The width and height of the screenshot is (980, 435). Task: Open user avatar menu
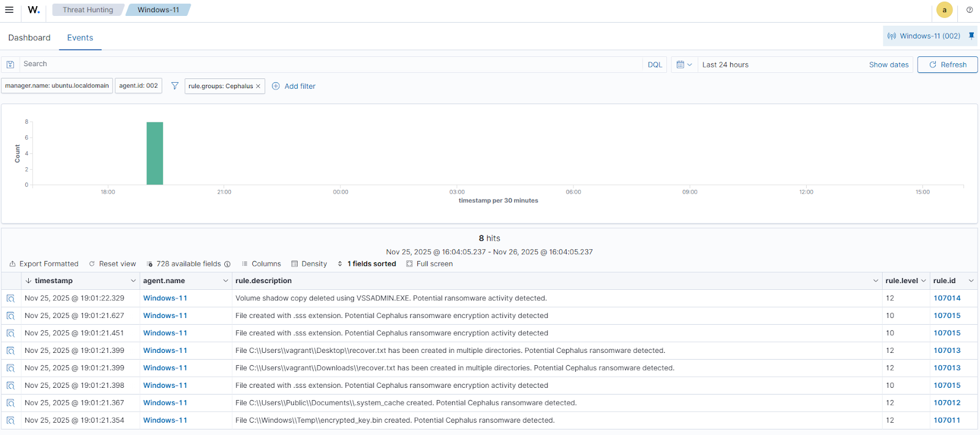944,10
